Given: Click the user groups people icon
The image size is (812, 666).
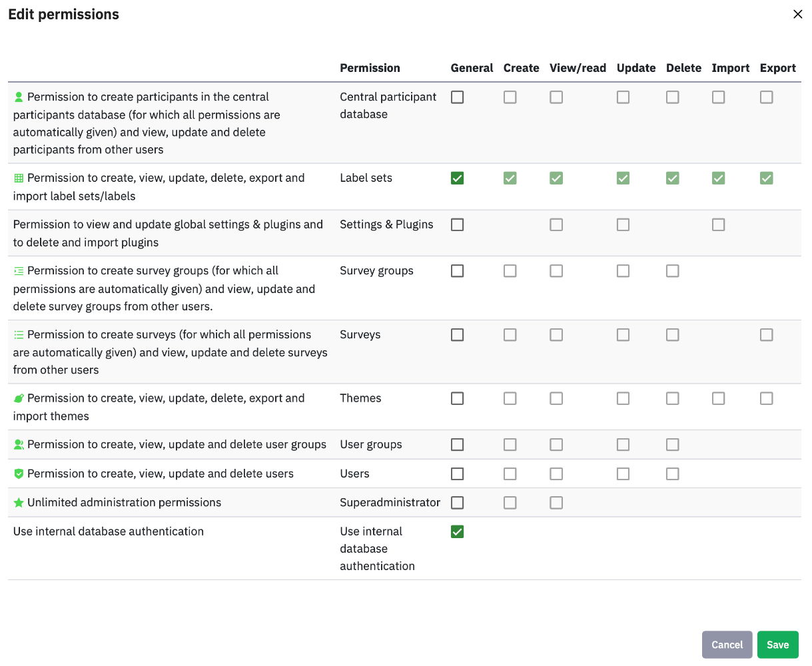Looking at the screenshot, I should [x=19, y=444].
